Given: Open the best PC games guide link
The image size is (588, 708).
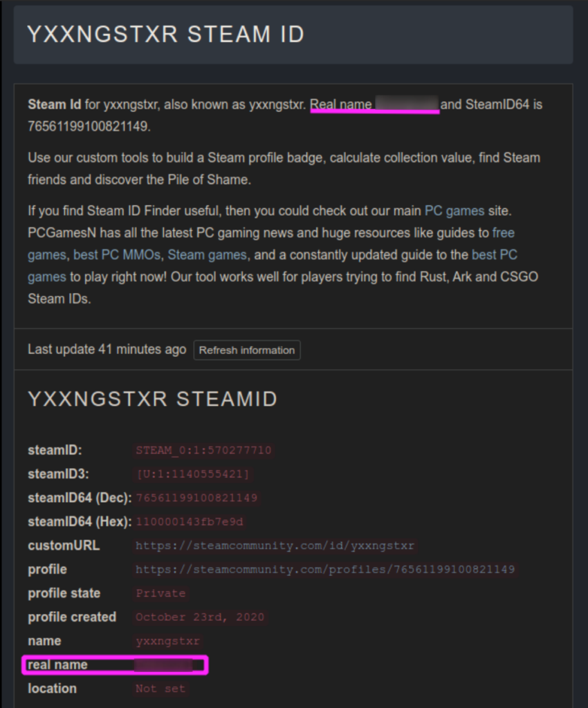Looking at the screenshot, I should 494,254.
